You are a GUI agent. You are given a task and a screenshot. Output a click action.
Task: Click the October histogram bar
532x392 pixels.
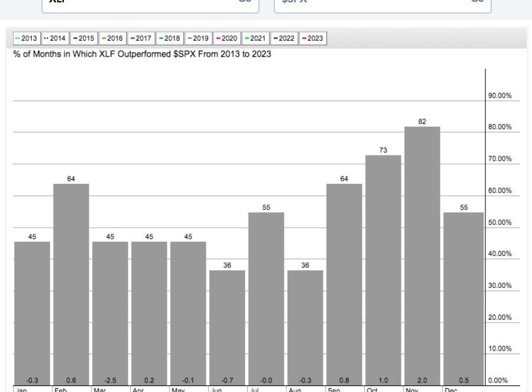(x=384, y=270)
